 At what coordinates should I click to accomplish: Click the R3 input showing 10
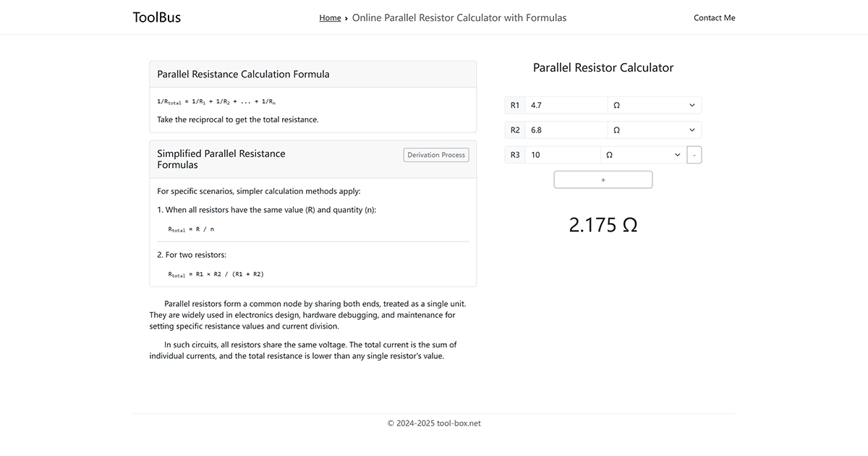[561, 154]
